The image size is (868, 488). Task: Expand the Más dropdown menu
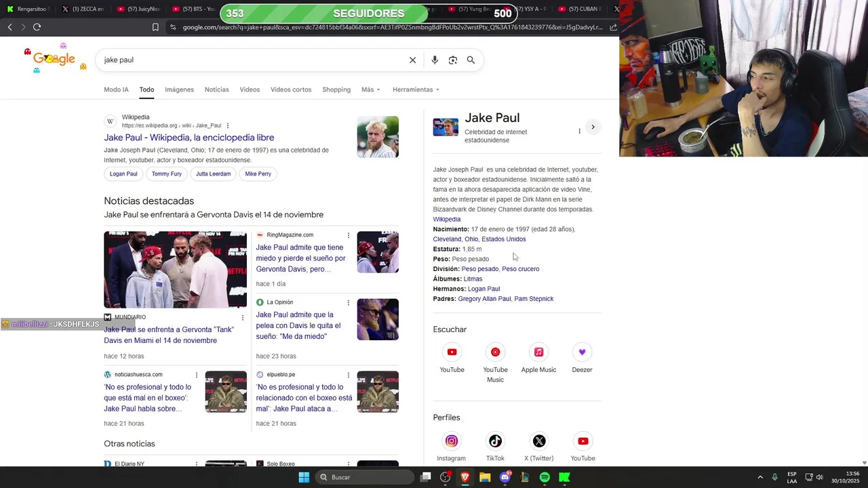pos(371,89)
